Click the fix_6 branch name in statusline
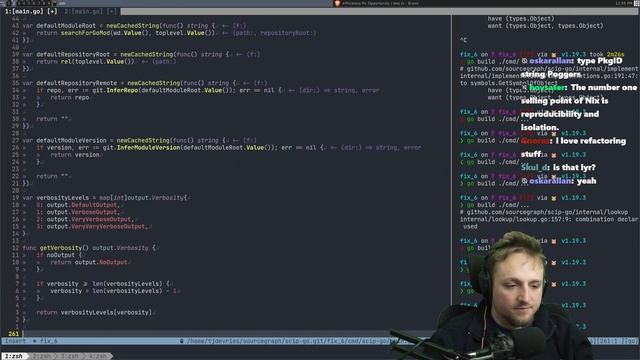 48,341
